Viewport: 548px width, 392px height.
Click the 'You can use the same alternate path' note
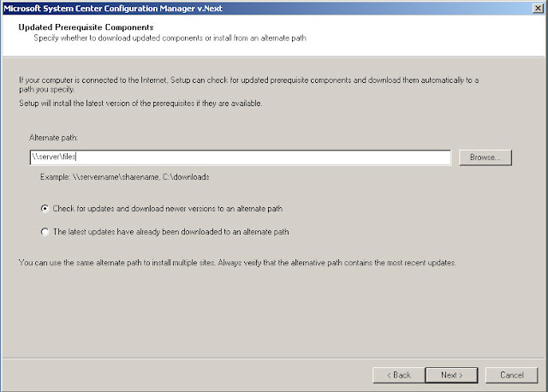(x=237, y=263)
